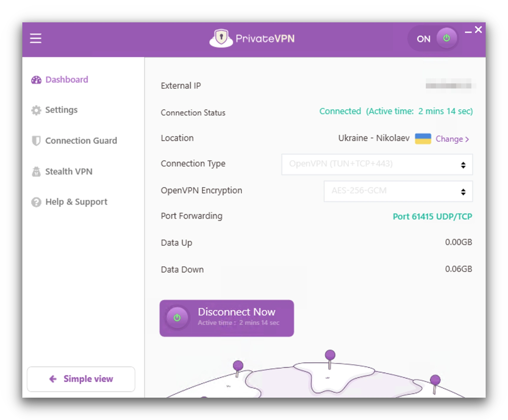Viewport: 508px width, 420px height.
Task: Click the Data Down label
Action: [182, 270]
